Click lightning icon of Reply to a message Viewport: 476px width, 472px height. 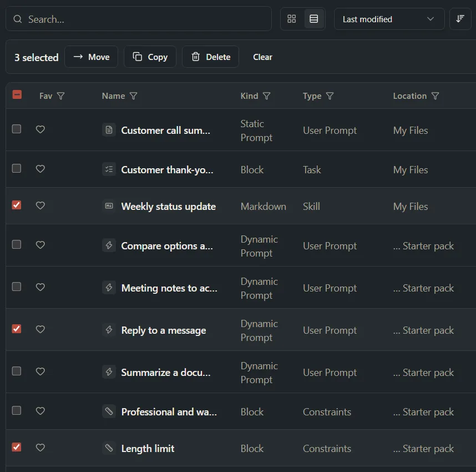point(109,330)
